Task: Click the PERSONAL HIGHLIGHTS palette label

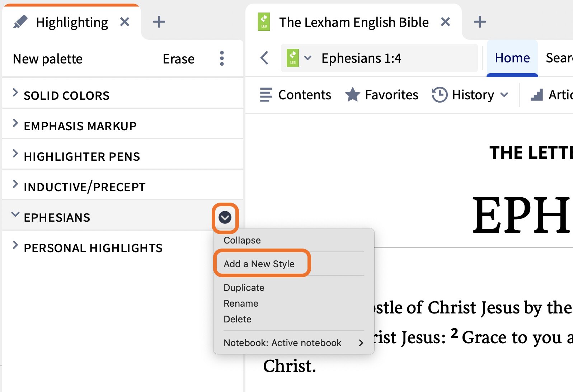Action: click(x=93, y=248)
